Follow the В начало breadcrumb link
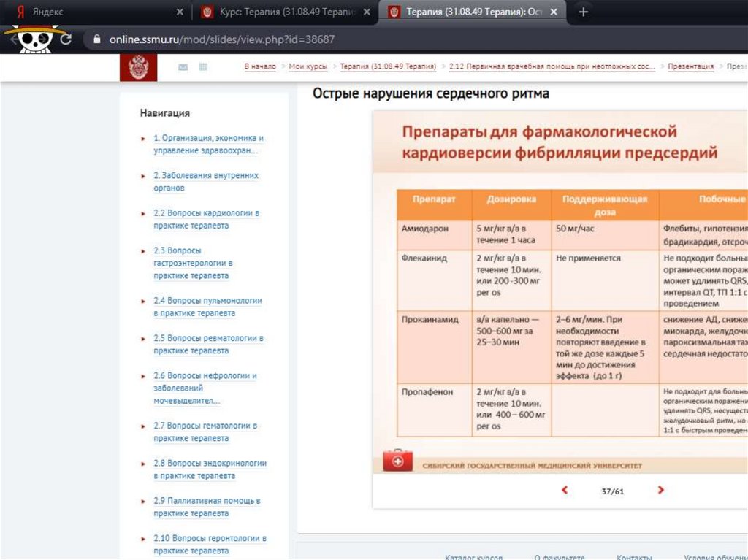The width and height of the screenshot is (748, 560). pos(260,66)
